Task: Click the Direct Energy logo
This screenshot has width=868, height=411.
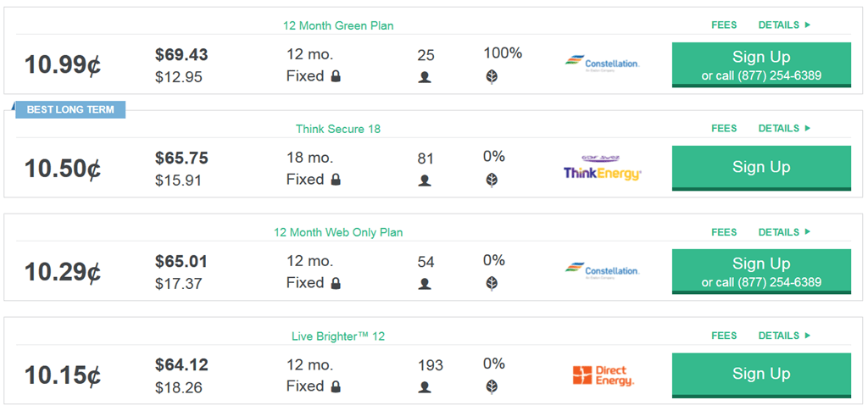Action: click(x=603, y=375)
